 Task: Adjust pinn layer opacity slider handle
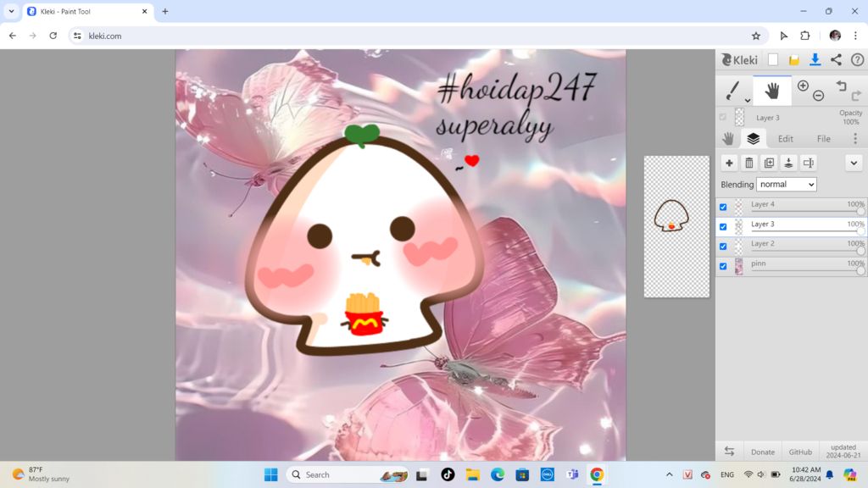tap(860, 271)
